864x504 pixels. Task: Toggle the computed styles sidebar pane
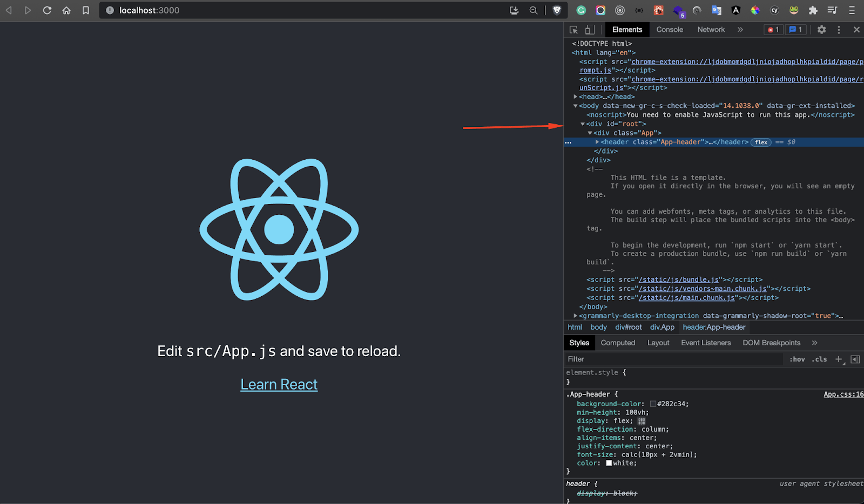coord(855,359)
